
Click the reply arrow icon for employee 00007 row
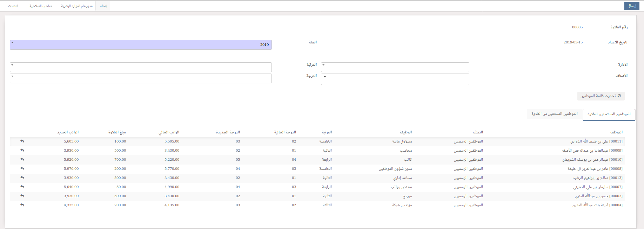point(22,187)
